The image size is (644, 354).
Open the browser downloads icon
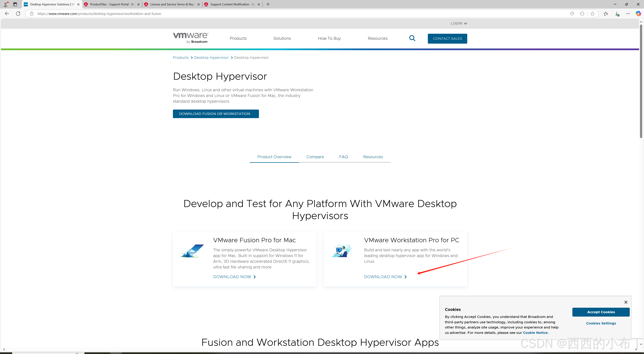pyautogui.click(x=617, y=14)
